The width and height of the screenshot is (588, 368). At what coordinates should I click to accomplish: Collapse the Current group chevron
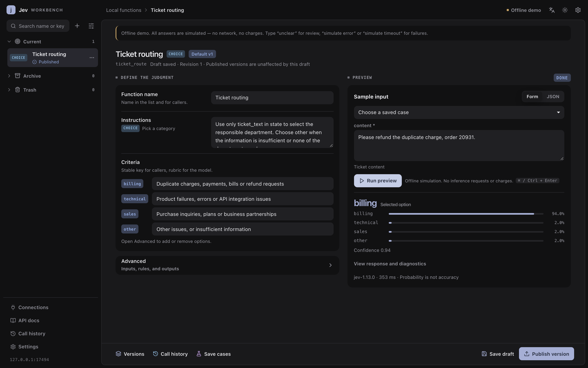pos(9,41)
